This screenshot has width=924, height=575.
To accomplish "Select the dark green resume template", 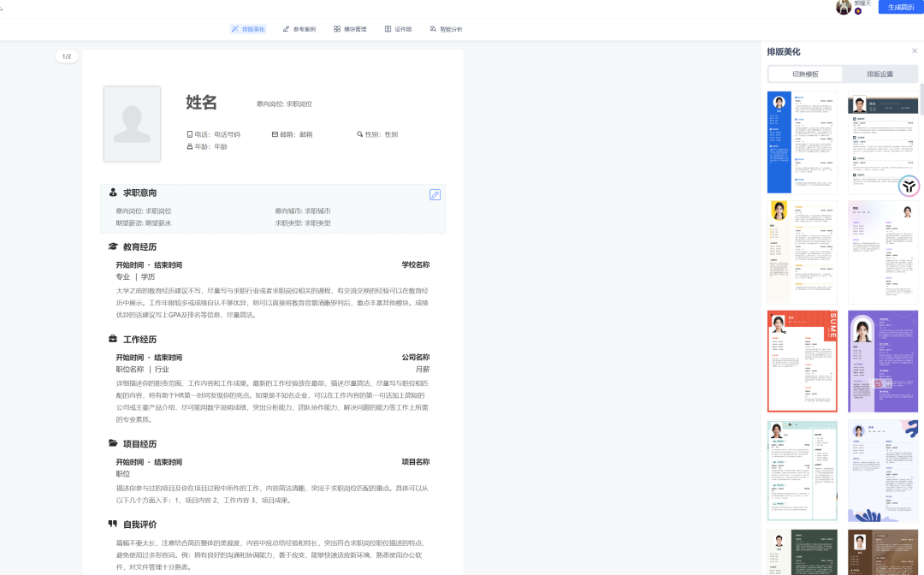I will (x=802, y=552).
